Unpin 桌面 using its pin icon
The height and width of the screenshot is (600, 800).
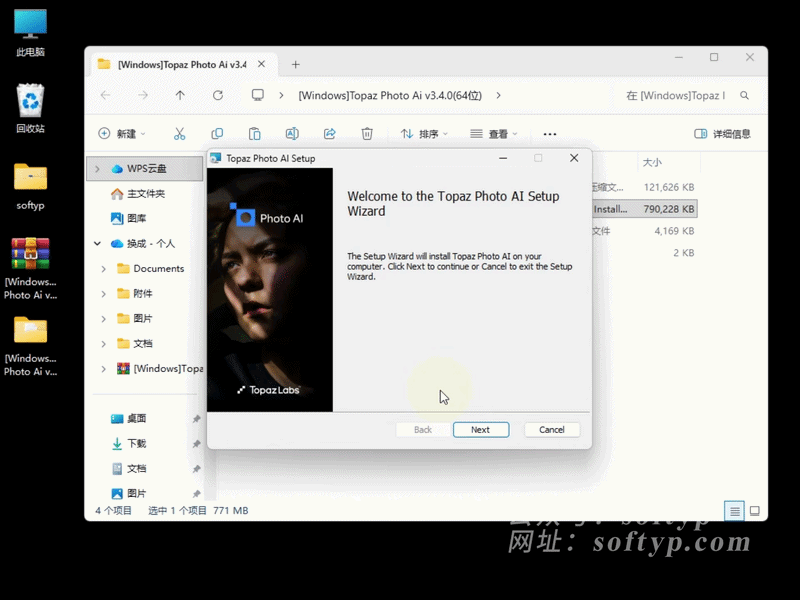click(196, 419)
